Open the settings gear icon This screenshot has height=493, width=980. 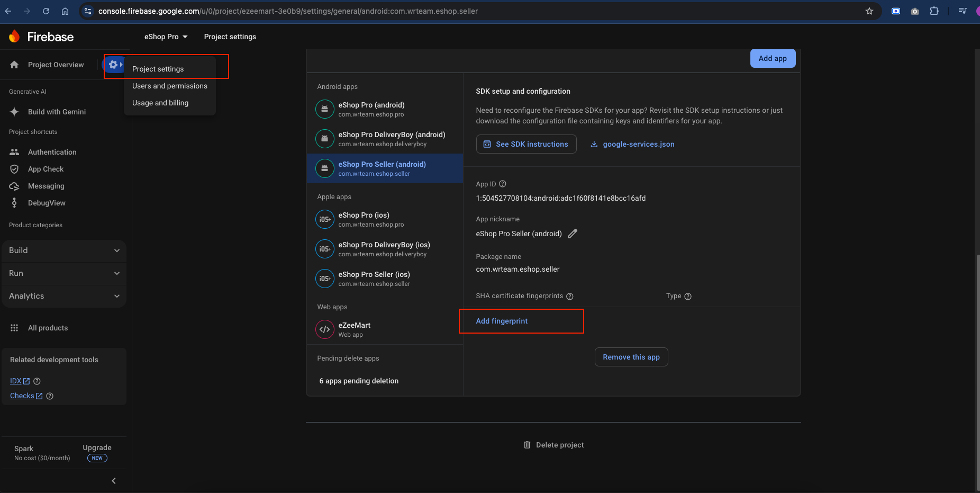(113, 65)
